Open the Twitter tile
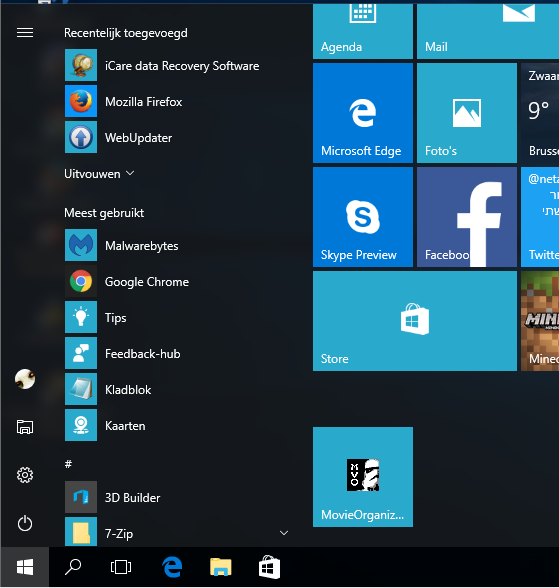The height and width of the screenshot is (588, 559). tap(540, 217)
